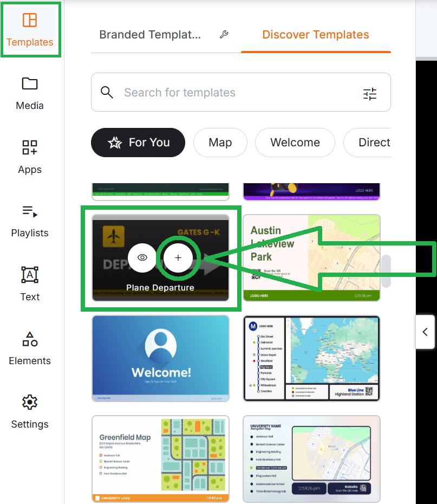Open the Elements shapes panel
This screenshot has width=437, height=504.
click(30, 348)
